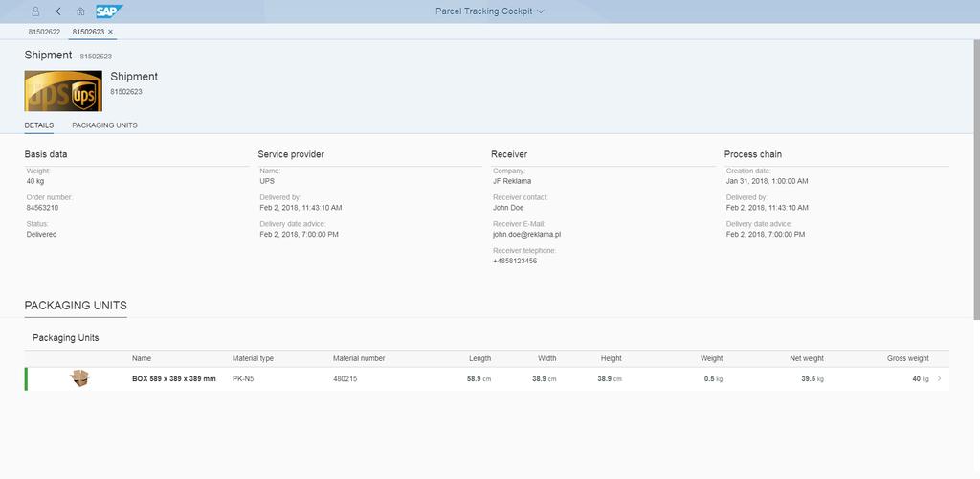Select the 81502623 tab
The image size is (980, 479).
click(x=88, y=32)
